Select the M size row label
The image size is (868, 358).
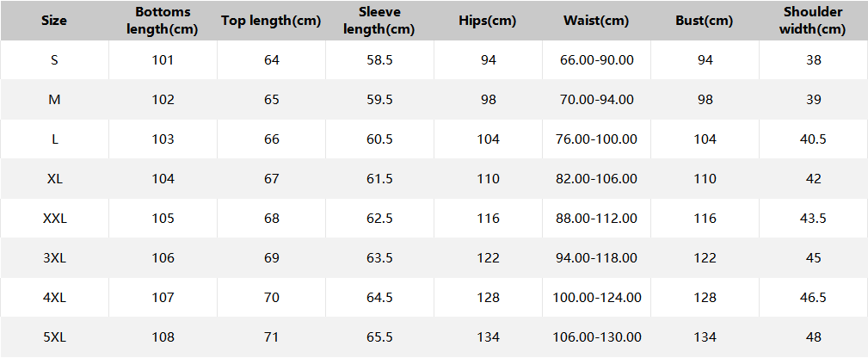click(x=54, y=100)
